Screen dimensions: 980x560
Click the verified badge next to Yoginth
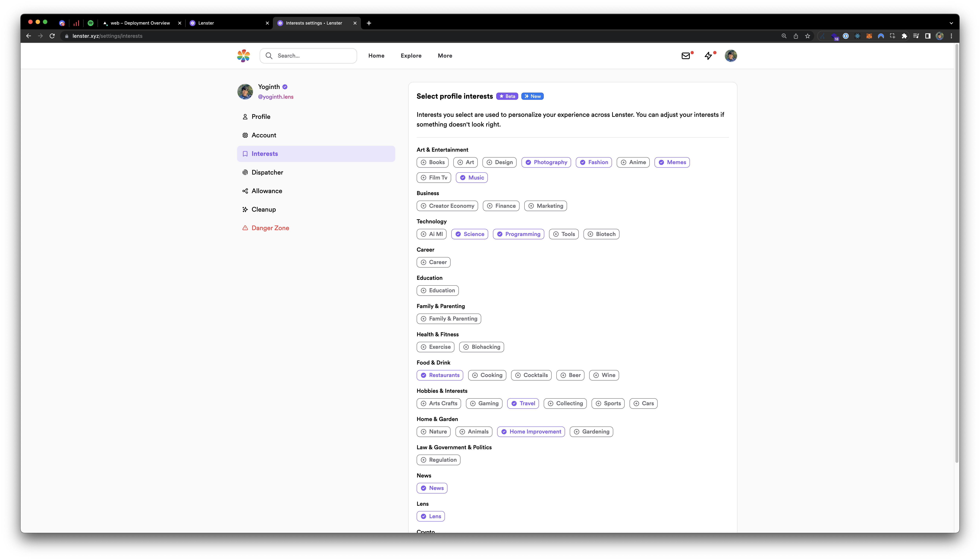pyautogui.click(x=285, y=87)
